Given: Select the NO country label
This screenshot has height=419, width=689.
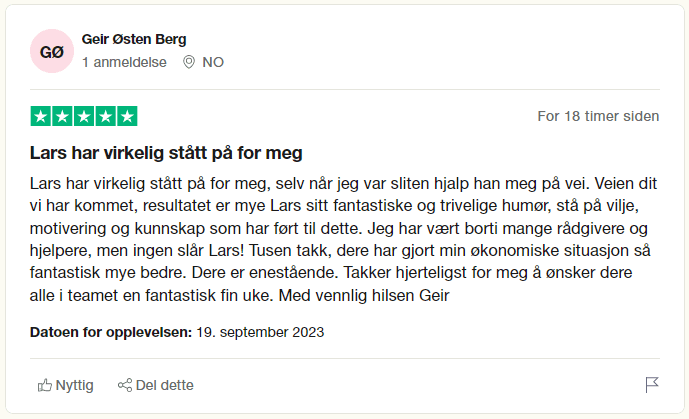Looking at the screenshot, I should click(x=213, y=62).
